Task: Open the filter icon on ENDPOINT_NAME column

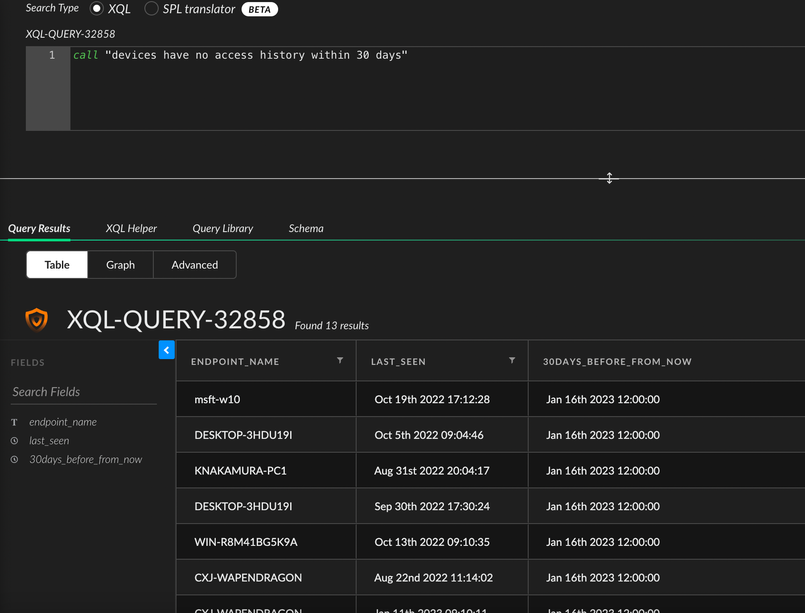Action: tap(340, 361)
